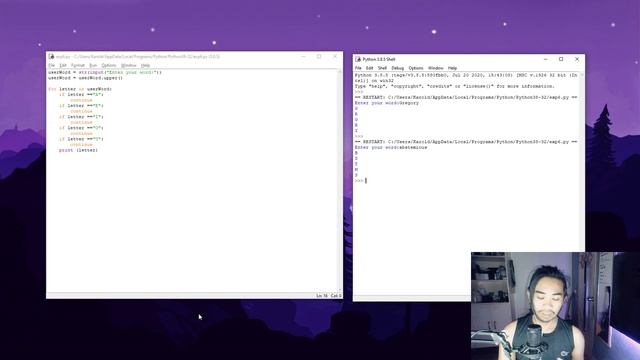Open the Help menu in the editor window
This screenshot has height=360, width=640.
145,65
